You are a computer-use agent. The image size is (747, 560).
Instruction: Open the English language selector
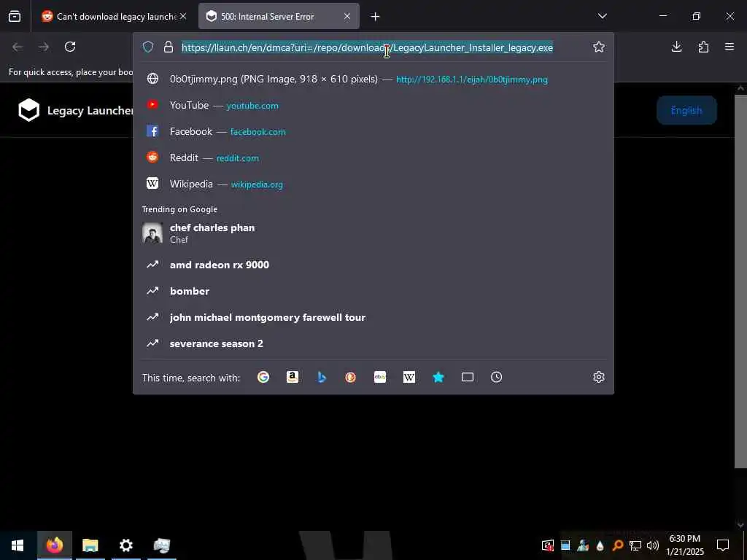click(x=686, y=111)
